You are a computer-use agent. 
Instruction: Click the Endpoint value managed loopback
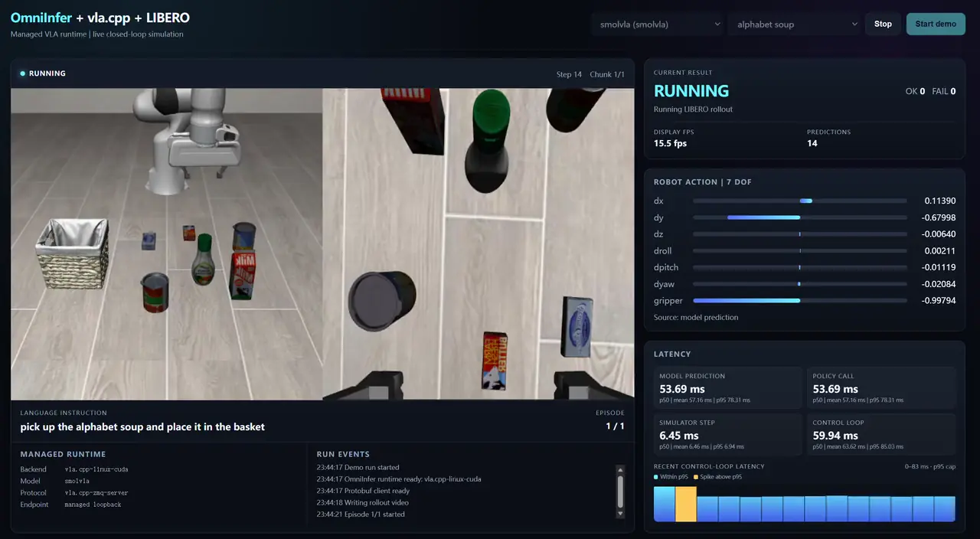tap(93, 505)
